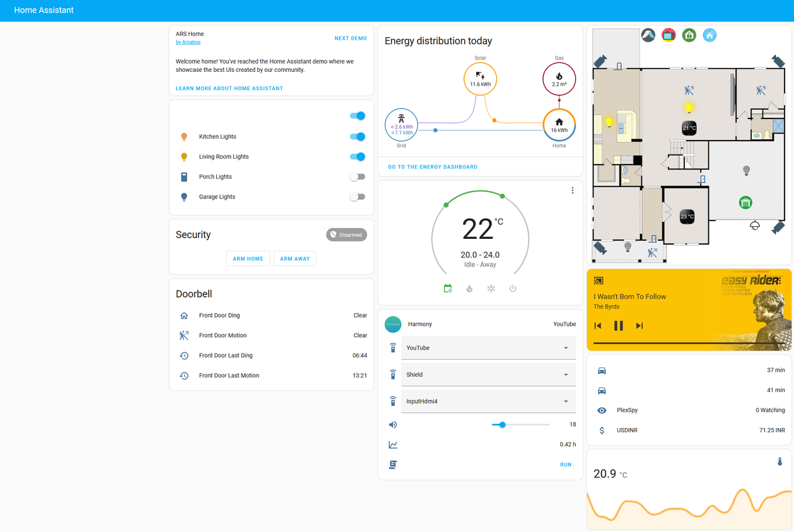Open thermostat three-dot overflow menu

(573, 190)
